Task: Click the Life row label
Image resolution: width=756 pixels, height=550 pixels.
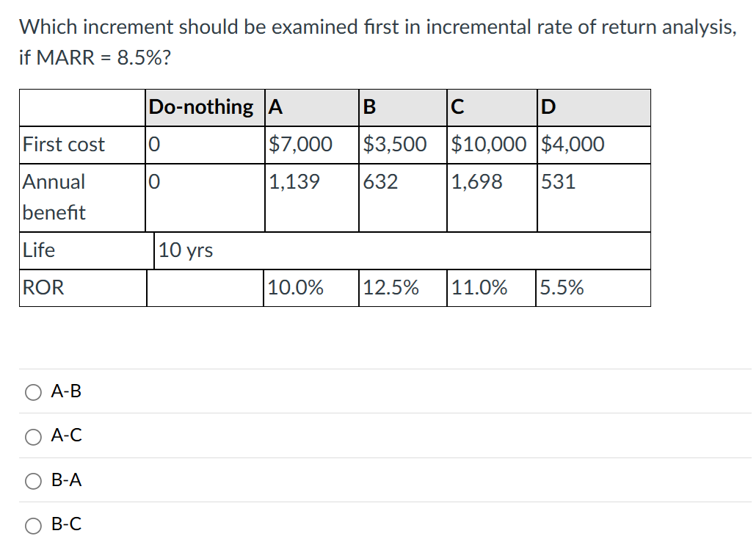Action: click(x=39, y=250)
